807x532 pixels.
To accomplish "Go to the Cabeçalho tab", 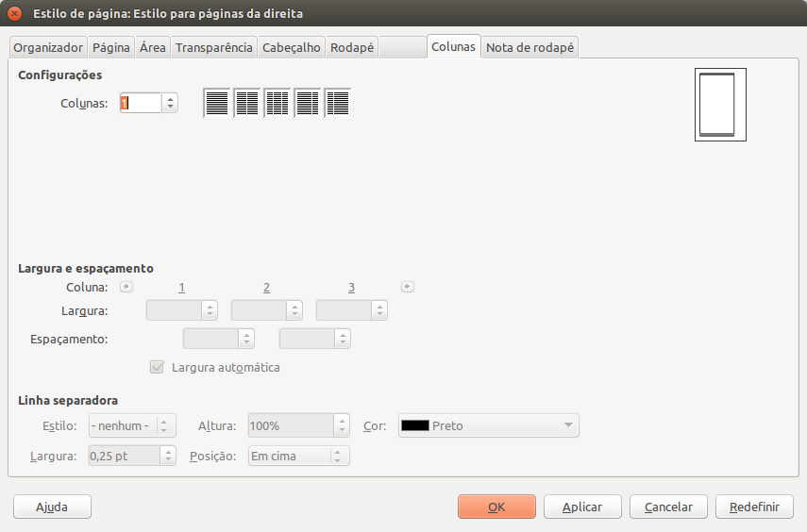I will pyautogui.click(x=292, y=47).
